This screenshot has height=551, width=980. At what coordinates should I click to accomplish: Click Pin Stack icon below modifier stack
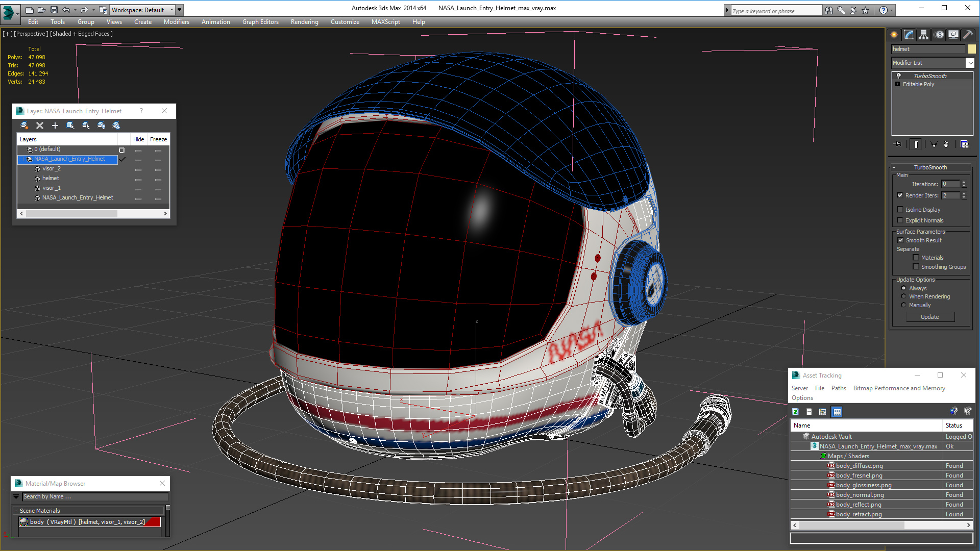(898, 144)
